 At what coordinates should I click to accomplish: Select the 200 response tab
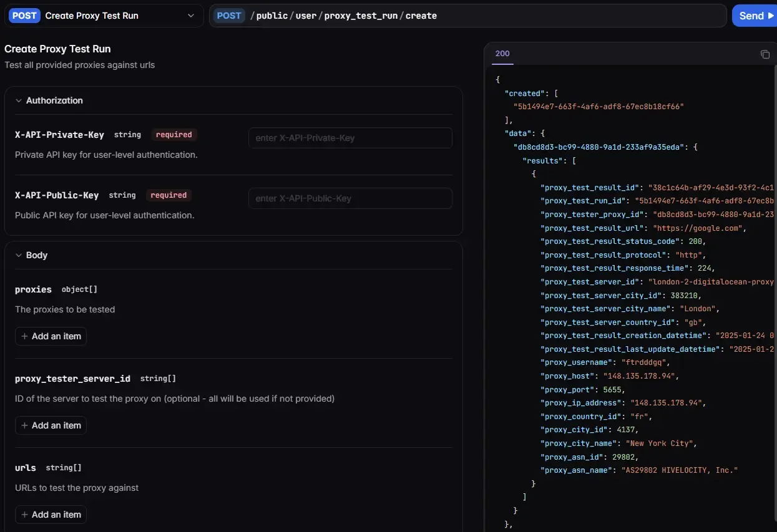click(x=502, y=54)
